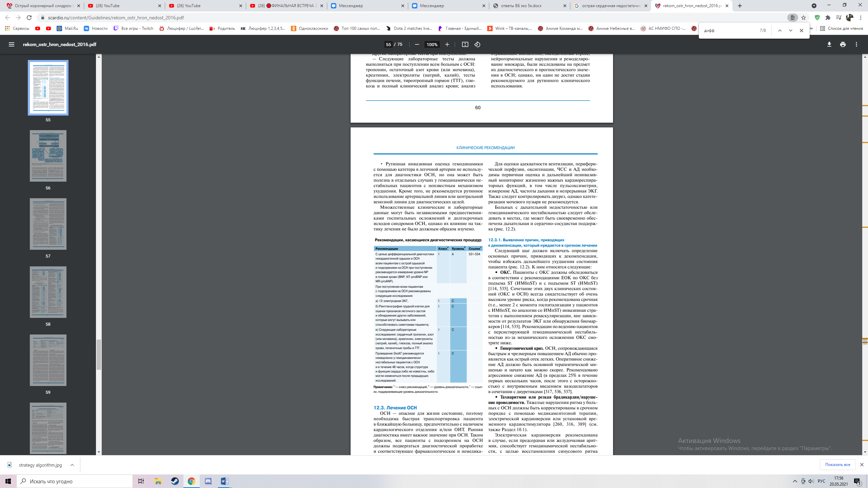This screenshot has width=868, height=488.
Task: Print the PDF document
Action: tap(843, 44)
